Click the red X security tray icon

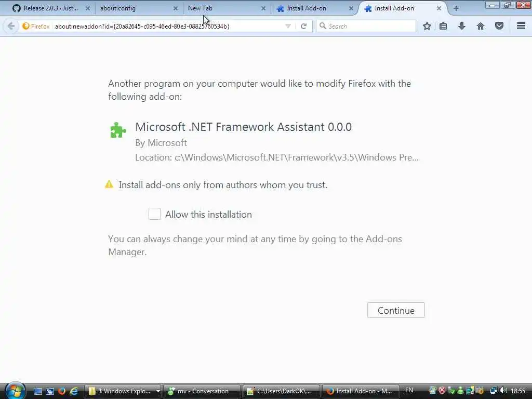tap(442, 391)
